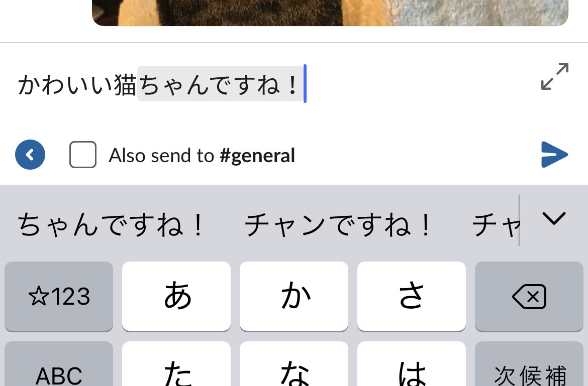This screenshot has height=386, width=588.
Task: Send the message with the arrow icon
Action: [555, 154]
